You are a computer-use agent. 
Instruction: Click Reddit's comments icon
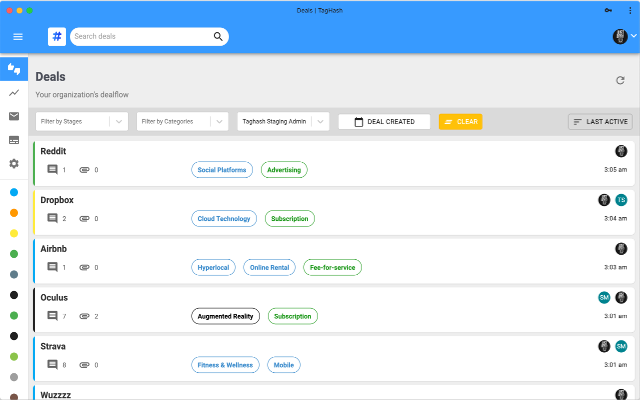[x=52, y=169]
